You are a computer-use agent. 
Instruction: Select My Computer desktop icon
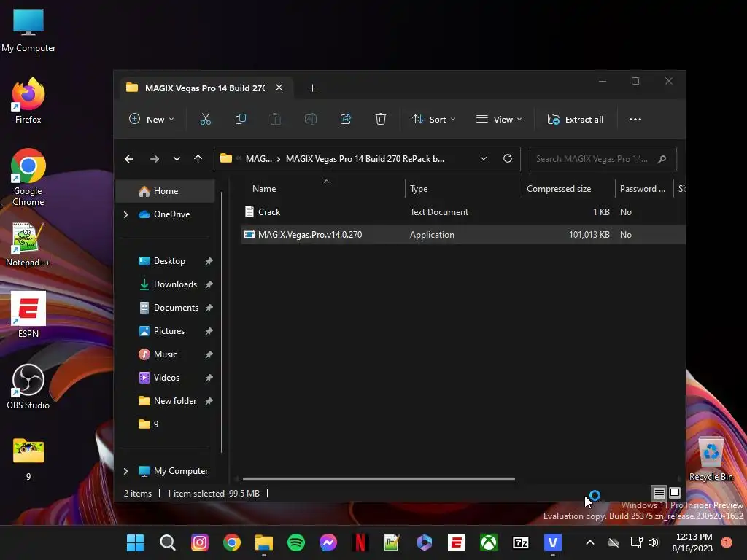[x=28, y=31]
